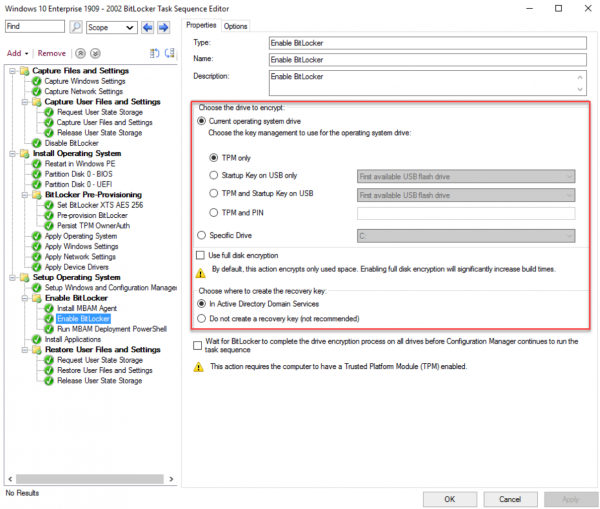The width and height of the screenshot is (600, 509).
Task: Select Do not create a recovery key
Action: (x=201, y=319)
